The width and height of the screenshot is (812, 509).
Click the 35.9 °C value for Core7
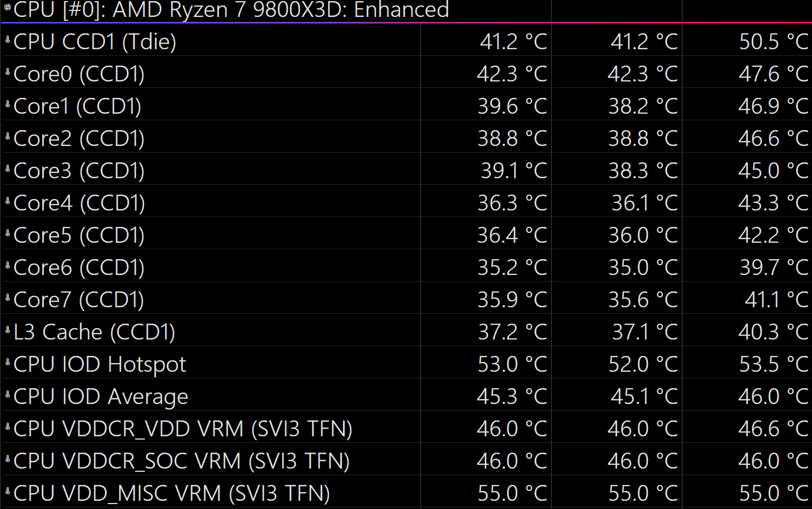click(x=512, y=300)
